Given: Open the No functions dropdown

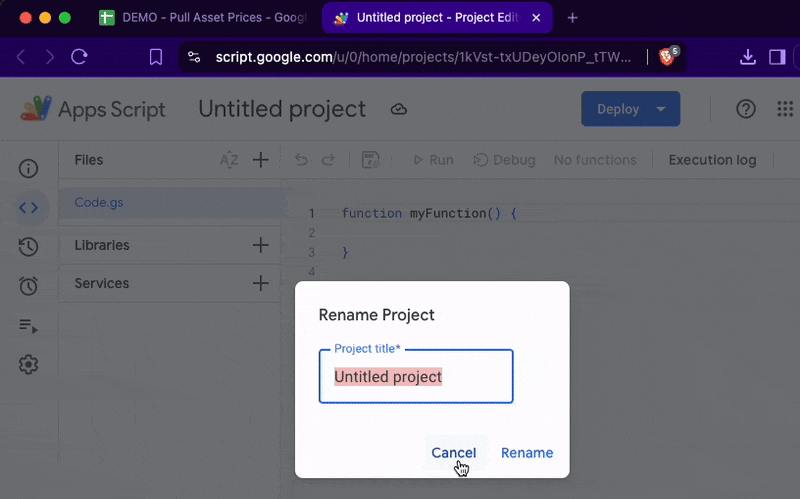Looking at the screenshot, I should coord(595,160).
